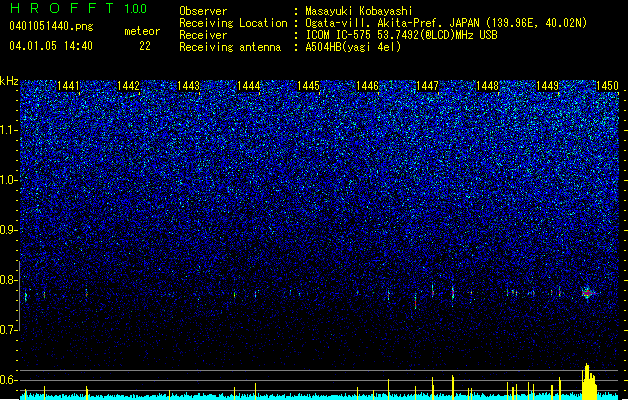
Task: Click the Ogata-vill. Akita-Pref. JAPAN location text
Action: tap(446, 23)
